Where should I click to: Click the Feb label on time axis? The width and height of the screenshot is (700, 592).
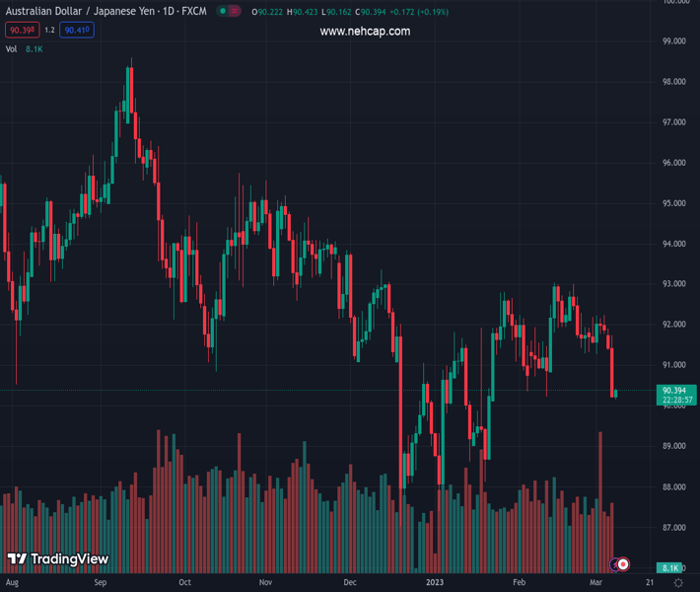[520, 583]
